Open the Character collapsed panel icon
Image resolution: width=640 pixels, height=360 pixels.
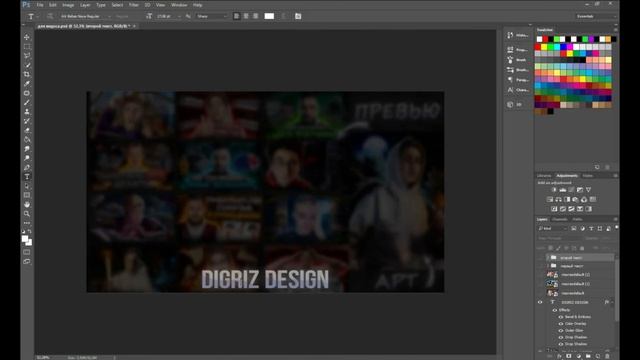[510, 90]
